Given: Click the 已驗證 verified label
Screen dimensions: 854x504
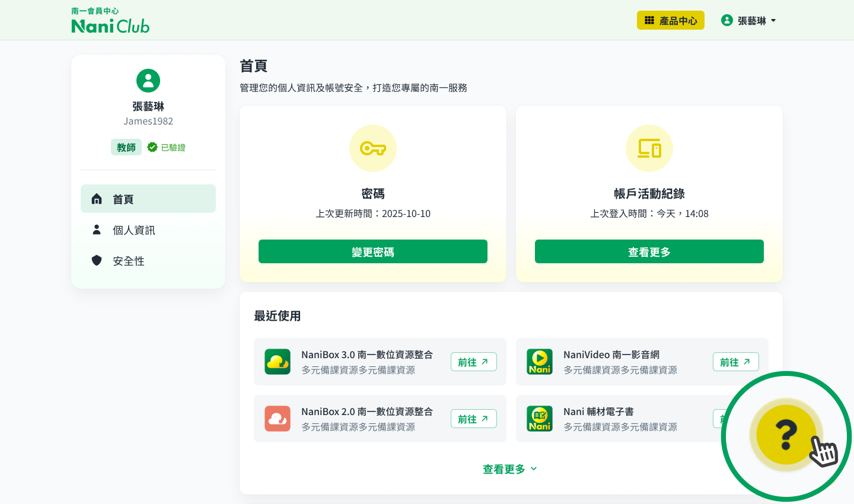Looking at the screenshot, I should click(173, 147).
